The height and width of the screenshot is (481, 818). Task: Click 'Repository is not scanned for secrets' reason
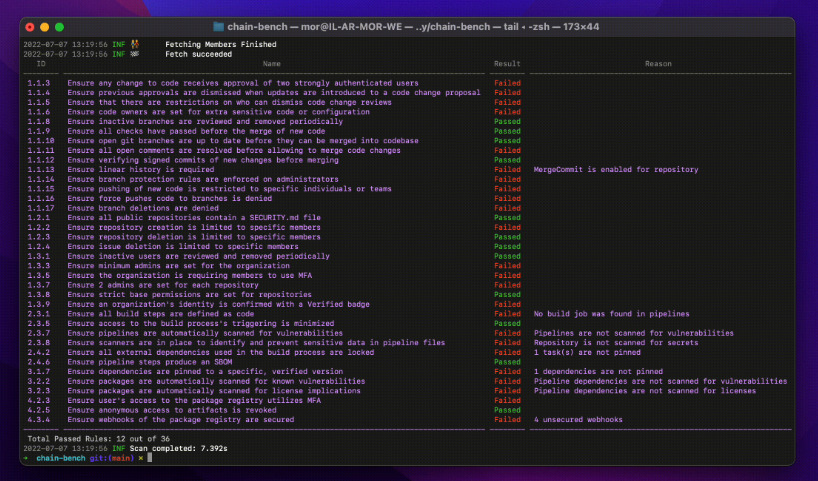(616, 343)
